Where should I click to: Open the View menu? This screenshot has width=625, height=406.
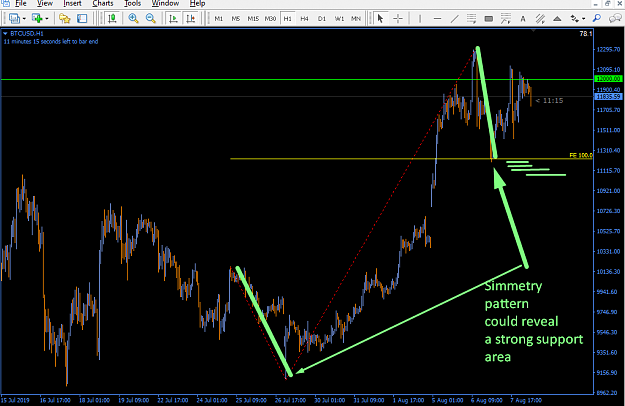pyautogui.click(x=45, y=4)
